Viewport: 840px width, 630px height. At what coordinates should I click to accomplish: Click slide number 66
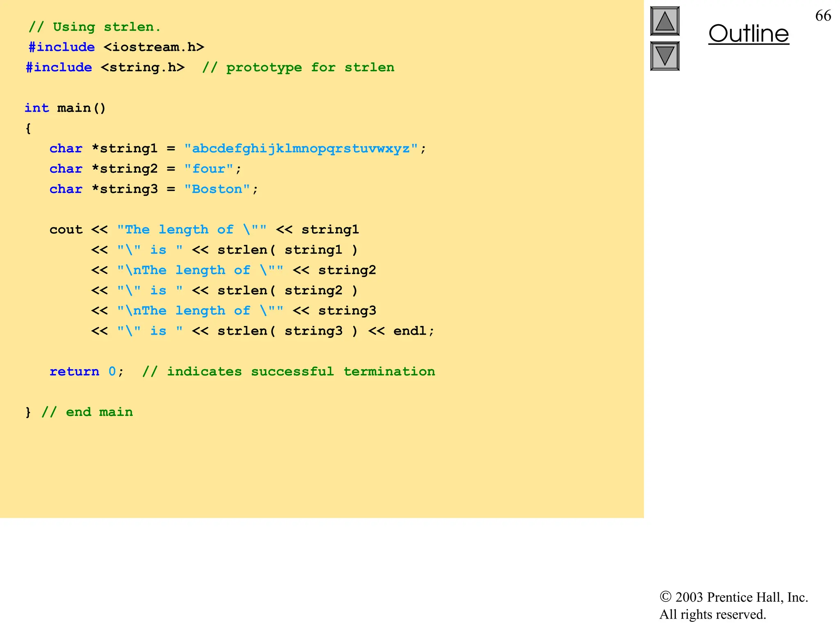click(823, 16)
